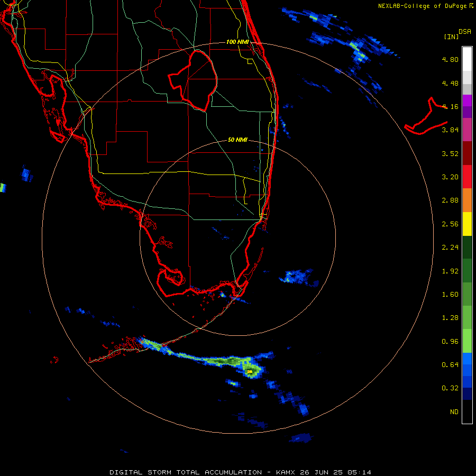Click the 4.48 legend value
This screenshot has width=476, height=476.
coord(450,83)
